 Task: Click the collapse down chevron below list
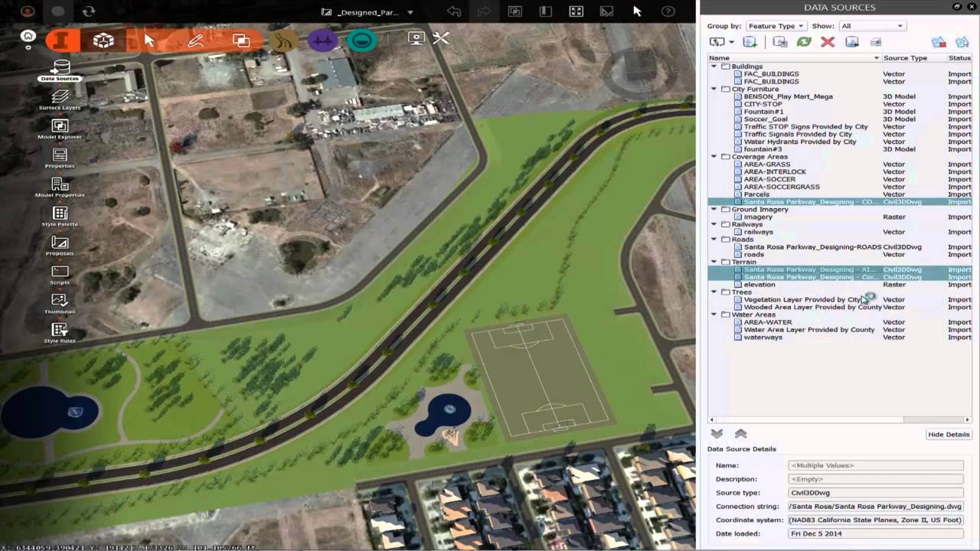[x=717, y=434]
